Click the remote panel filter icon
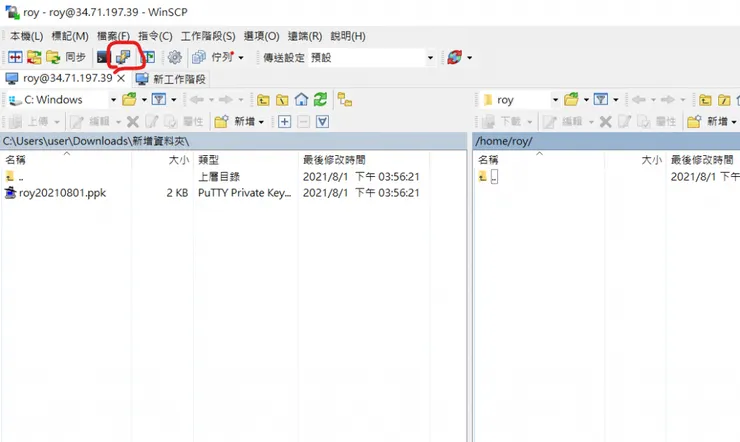 601,100
